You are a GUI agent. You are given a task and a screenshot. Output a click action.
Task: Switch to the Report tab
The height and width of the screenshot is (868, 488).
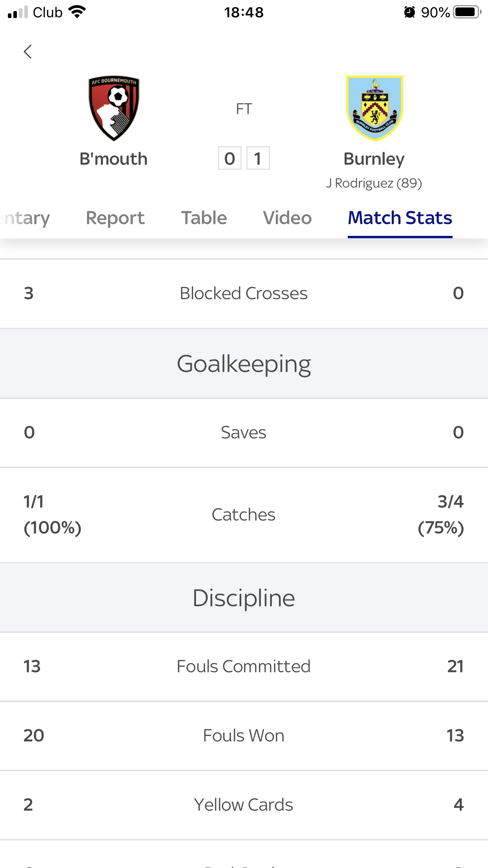point(115,218)
